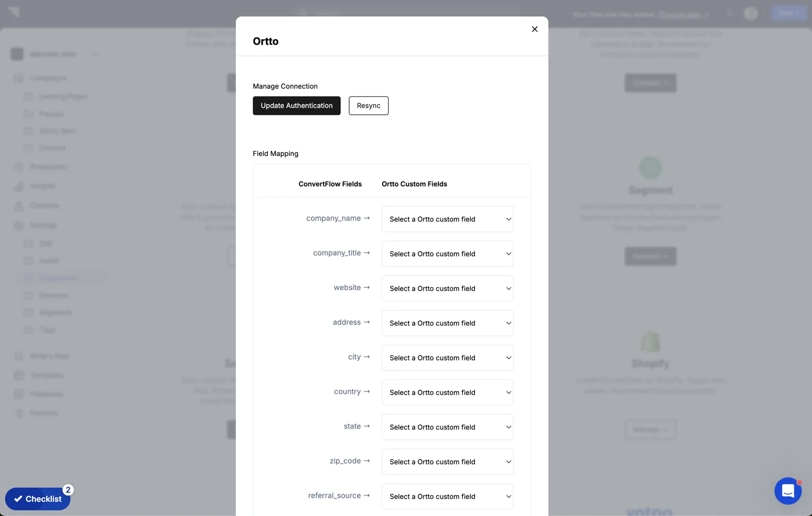Click the Resync button
The height and width of the screenshot is (516, 812).
pyautogui.click(x=368, y=106)
